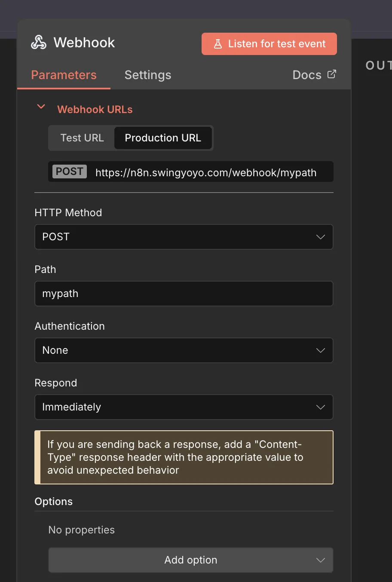Open the Authentication dropdown
Viewport: 392px width, 582px height.
point(184,350)
